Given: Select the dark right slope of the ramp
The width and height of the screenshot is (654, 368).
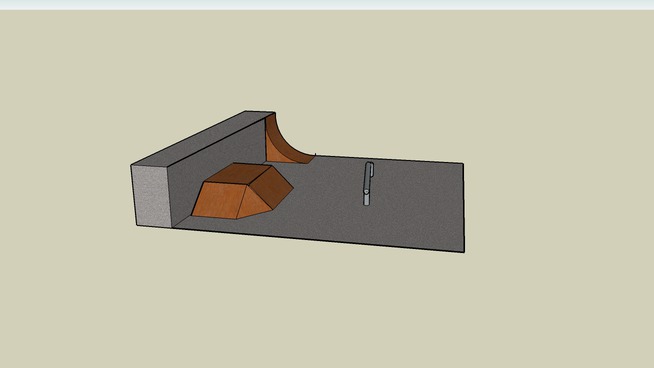Looking at the screenshot, I should point(273,186).
